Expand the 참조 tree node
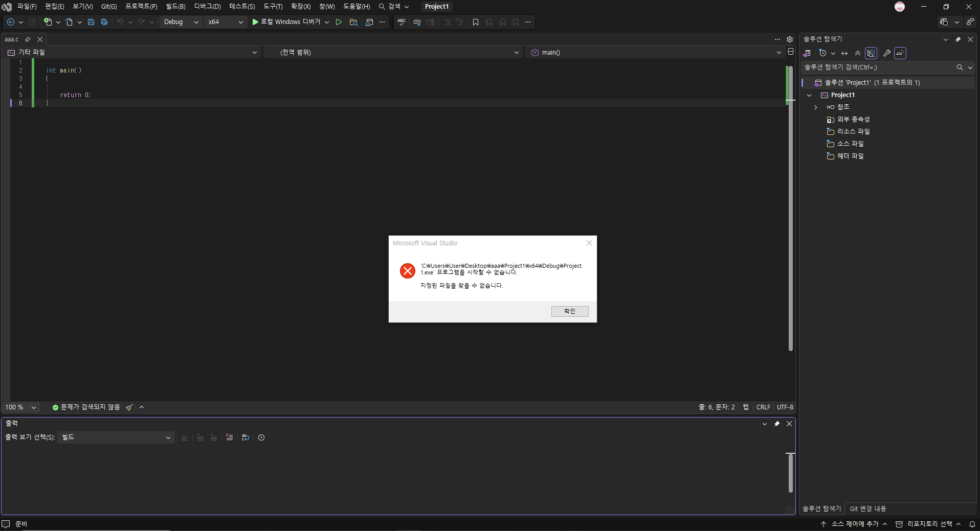Screen dimensions: 980x531 point(816,107)
